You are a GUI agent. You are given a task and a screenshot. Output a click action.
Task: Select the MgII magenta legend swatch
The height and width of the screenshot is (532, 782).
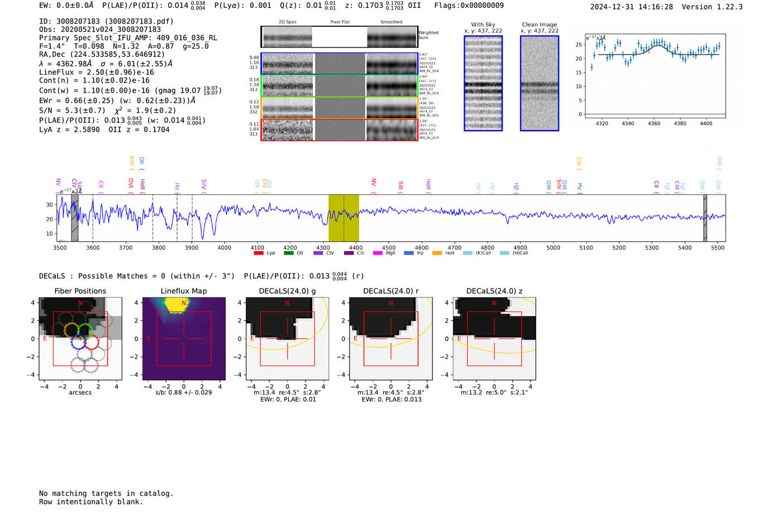[x=378, y=253]
